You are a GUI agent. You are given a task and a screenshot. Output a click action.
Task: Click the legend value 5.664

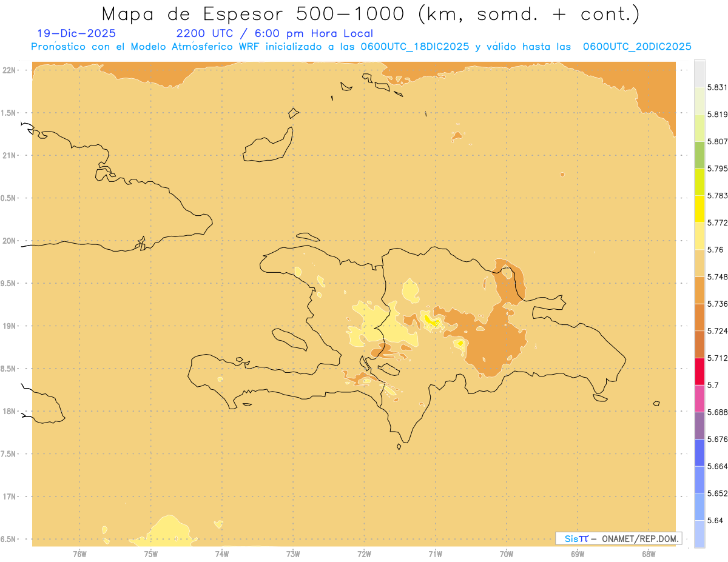(717, 466)
